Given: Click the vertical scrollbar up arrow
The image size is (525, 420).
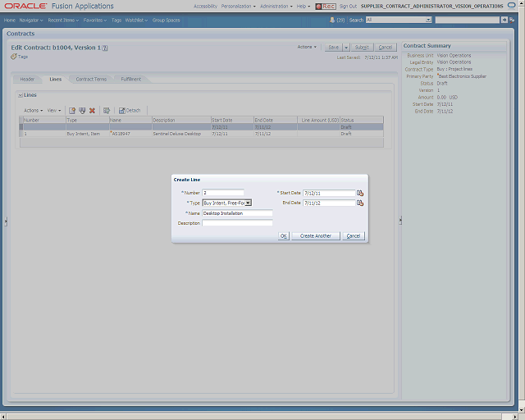Looking at the screenshot, I should pyautogui.click(x=522, y=2).
